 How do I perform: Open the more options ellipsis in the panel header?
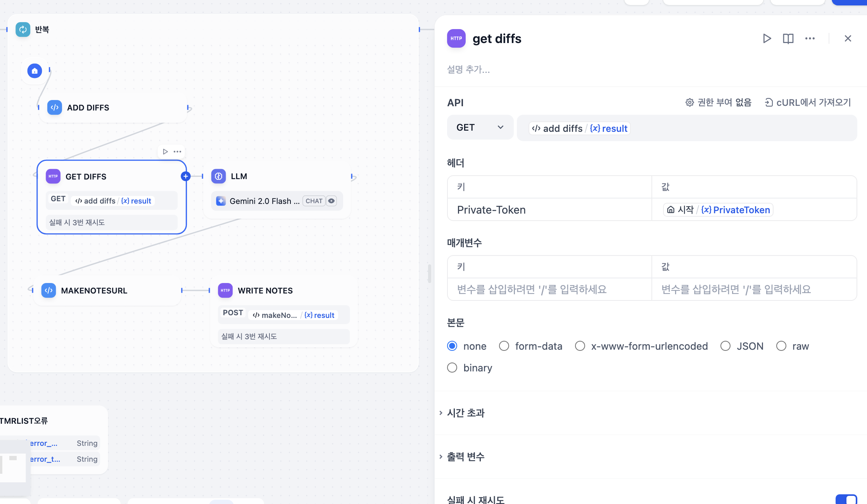[810, 38]
